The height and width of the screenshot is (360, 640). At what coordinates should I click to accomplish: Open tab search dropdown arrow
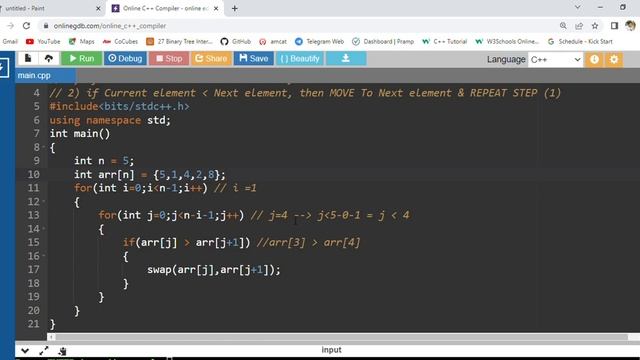point(578,7)
